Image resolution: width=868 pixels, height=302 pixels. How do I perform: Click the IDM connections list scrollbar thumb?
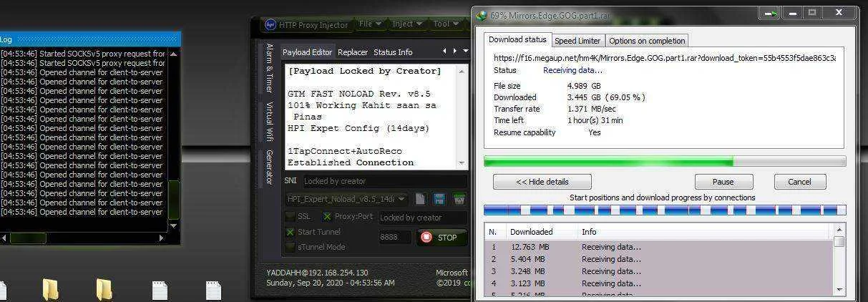pyautogui.click(x=839, y=242)
